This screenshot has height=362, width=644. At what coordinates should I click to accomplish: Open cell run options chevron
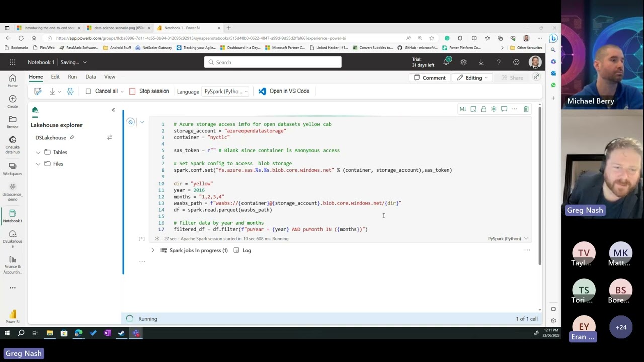[142, 122]
